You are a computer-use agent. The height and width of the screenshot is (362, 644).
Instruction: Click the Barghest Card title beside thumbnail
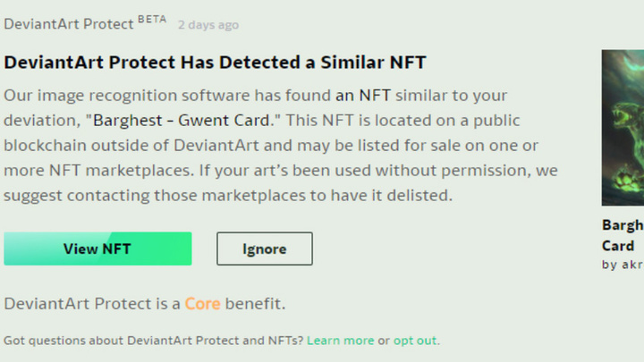point(621,235)
